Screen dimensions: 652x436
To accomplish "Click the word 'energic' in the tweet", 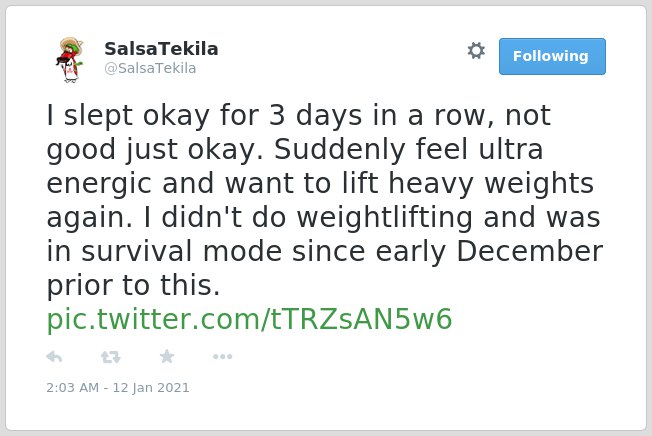I will tap(99, 184).
